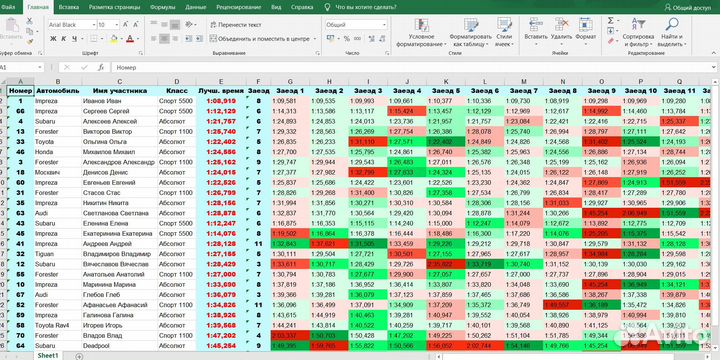The width and height of the screenshot is (720, 360).
Task: Click the increase decimal icon
Action: click(371, 39)
